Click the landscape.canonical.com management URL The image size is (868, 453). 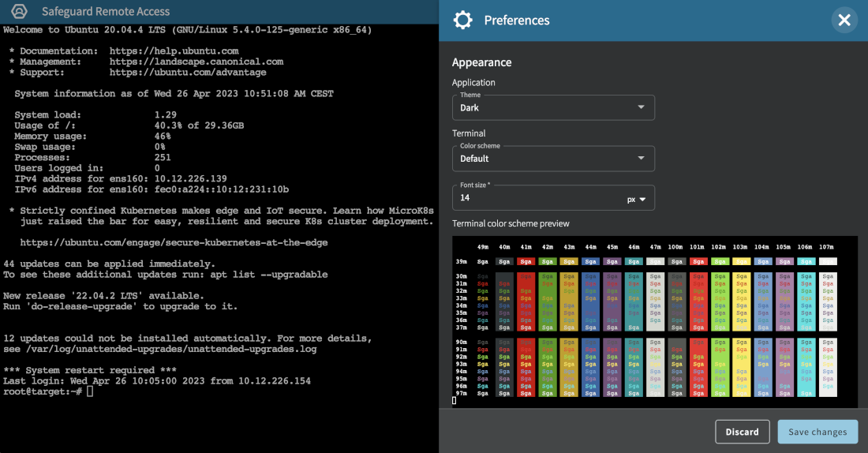[x=196, y=62]
